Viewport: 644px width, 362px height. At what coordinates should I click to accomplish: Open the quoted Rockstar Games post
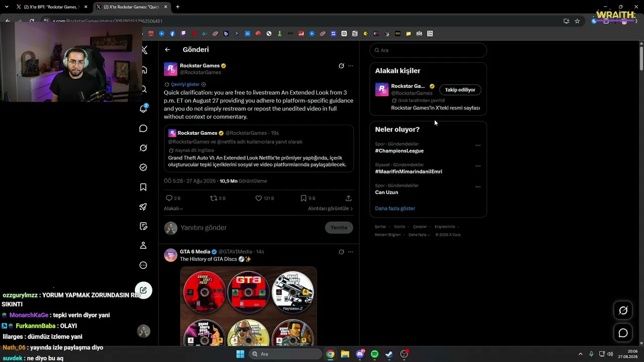259,149
